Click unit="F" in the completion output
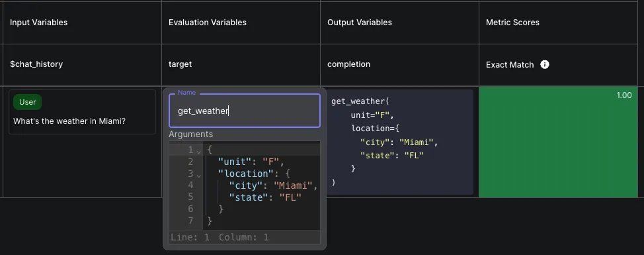Image resolution: width=644 pixels, height=255 pixels. [x=372, y=115]
